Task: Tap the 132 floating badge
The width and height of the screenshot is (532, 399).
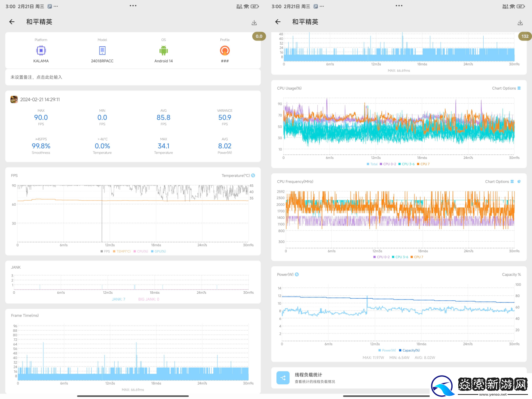Action: click(525, 36)
